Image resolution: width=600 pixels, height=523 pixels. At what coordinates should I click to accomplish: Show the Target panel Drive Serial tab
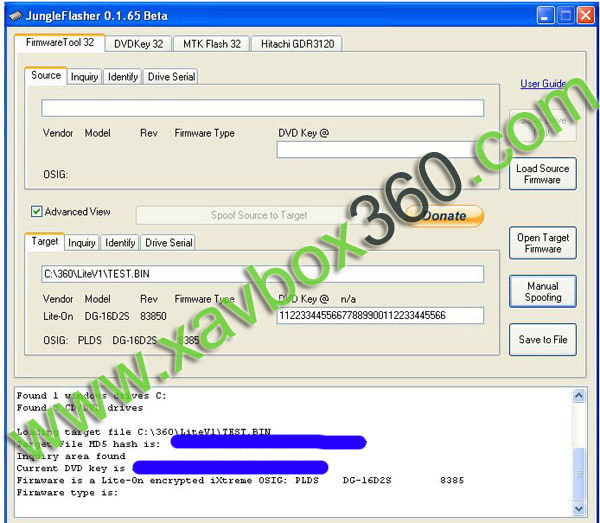click(x=168, y=243)
